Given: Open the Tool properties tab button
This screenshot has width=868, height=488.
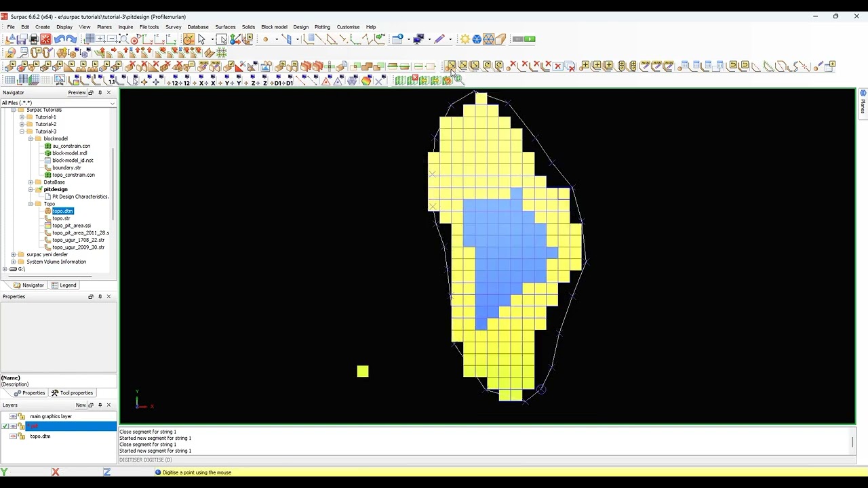Looking at the screenshot, I should pyautogui.click(x=72, y=393).
